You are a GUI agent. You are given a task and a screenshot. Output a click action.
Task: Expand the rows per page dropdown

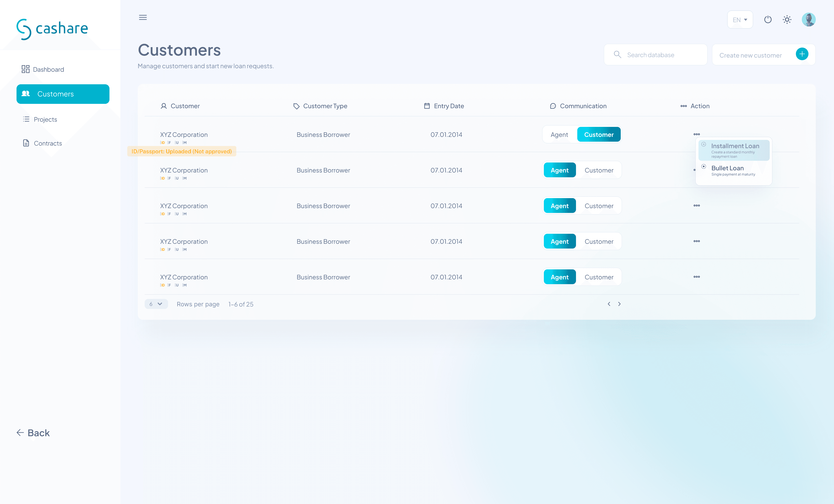pos(156,304)
